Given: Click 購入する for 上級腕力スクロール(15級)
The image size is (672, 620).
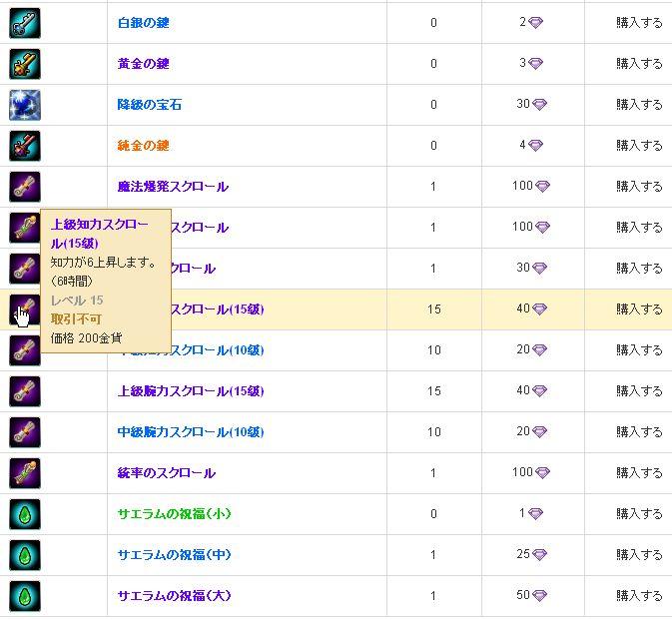Looking at the screenshot, I should (x=639, y=391).
